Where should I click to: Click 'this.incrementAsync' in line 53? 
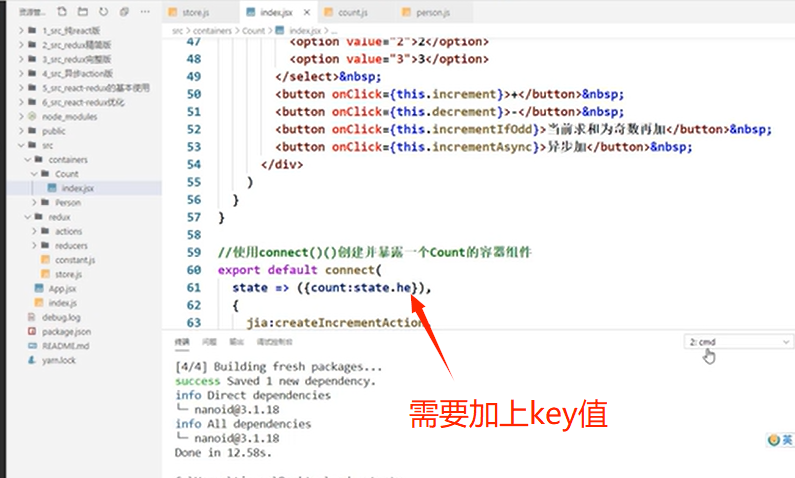tap(464, 147)
